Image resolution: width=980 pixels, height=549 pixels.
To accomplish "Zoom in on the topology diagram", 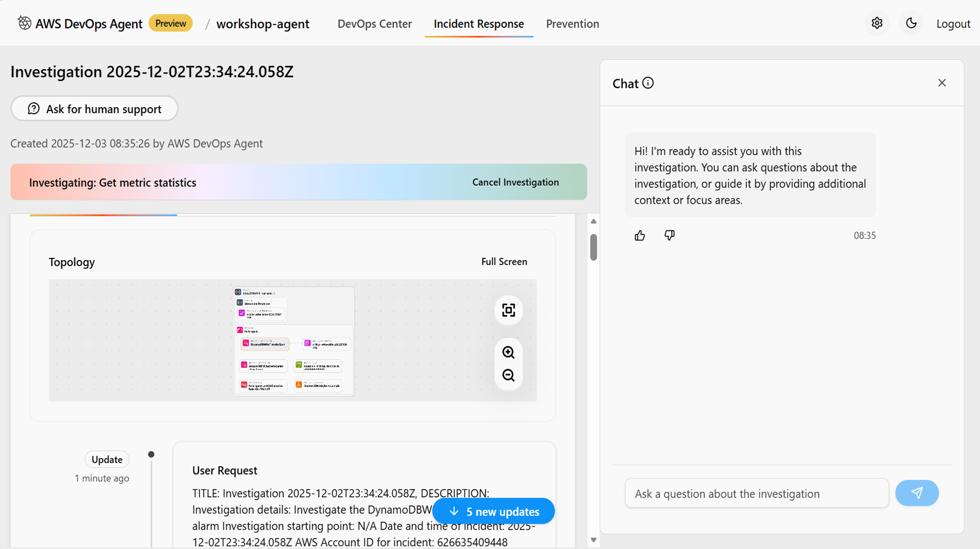I will [508, 352].
